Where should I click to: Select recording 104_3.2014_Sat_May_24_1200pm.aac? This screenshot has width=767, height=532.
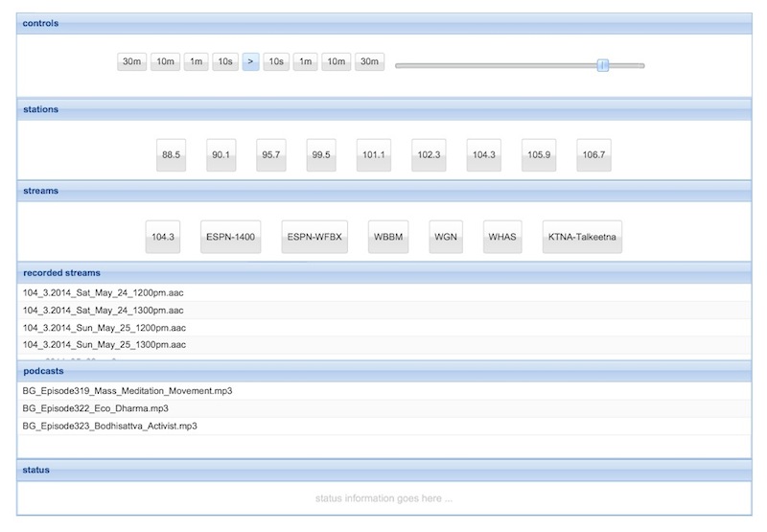coord(384,293)
